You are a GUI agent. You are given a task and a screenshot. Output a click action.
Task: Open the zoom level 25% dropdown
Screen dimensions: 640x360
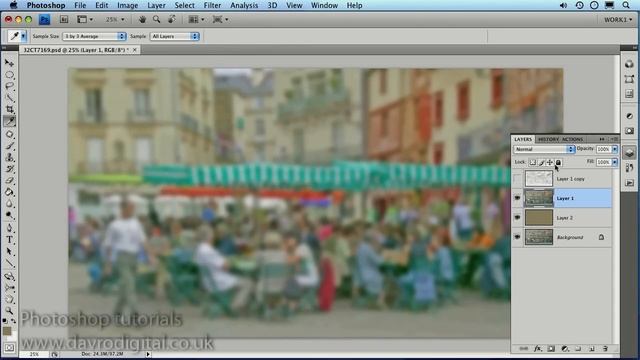pyautogui.click(x=115, y=20)
